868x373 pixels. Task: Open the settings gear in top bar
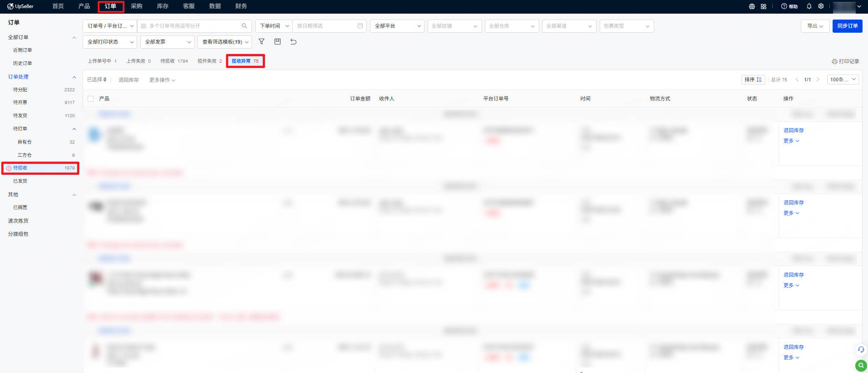[821, 6]
